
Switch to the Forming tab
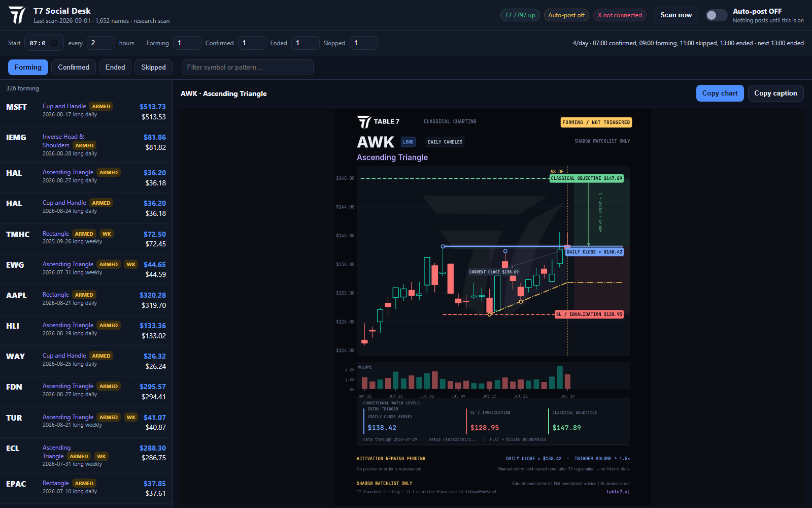coord(28,67)
